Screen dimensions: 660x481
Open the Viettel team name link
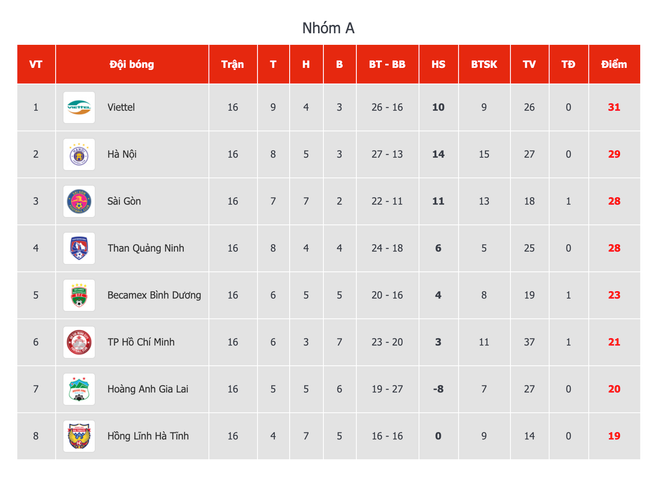[x=121, y=107]
